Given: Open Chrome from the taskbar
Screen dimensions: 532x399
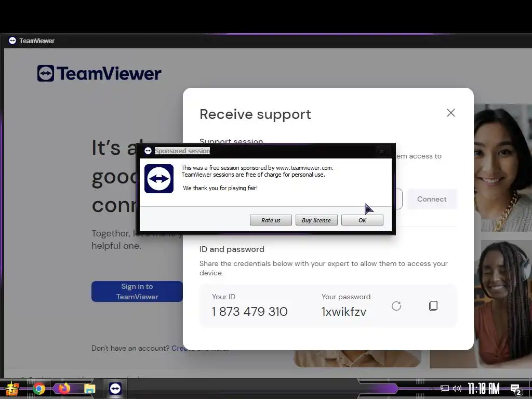Looking at the screenshot, I should (38, 389).
